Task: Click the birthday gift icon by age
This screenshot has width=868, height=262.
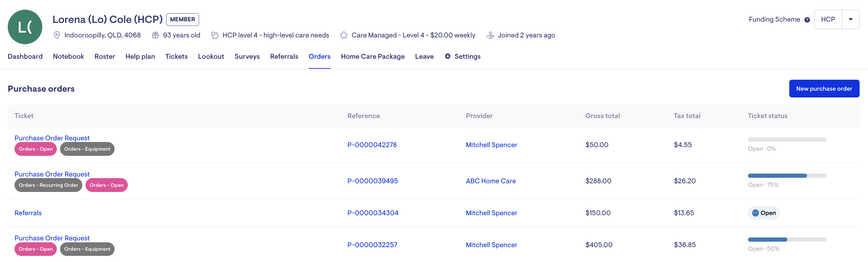Action: (155, 35)
